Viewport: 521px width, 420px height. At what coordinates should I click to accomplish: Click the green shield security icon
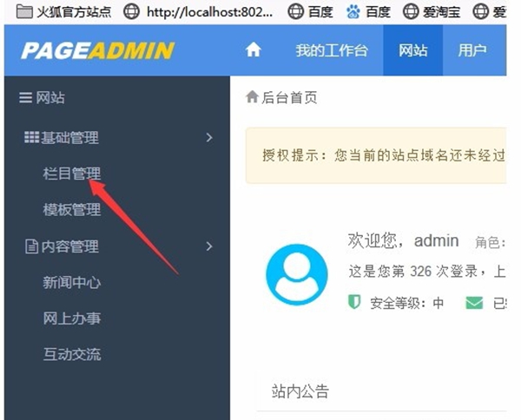pos(354,302)
